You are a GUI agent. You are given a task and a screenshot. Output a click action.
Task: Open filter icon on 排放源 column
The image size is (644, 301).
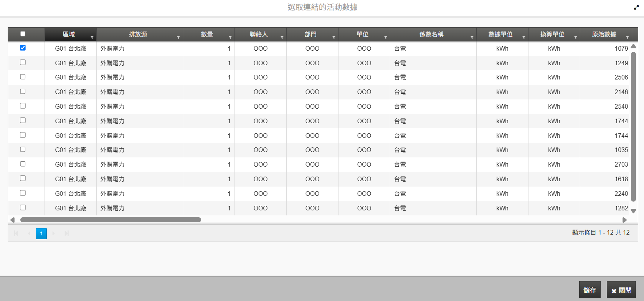pyautogui.click(x=178, y=37)
